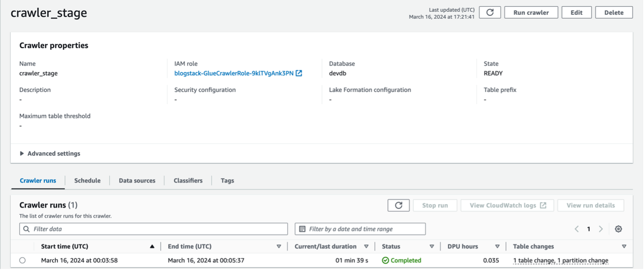The width and height of the screenshot is (644, 271).
Task: Click the Edit button for crawler_stage
Action: point(576,12)
